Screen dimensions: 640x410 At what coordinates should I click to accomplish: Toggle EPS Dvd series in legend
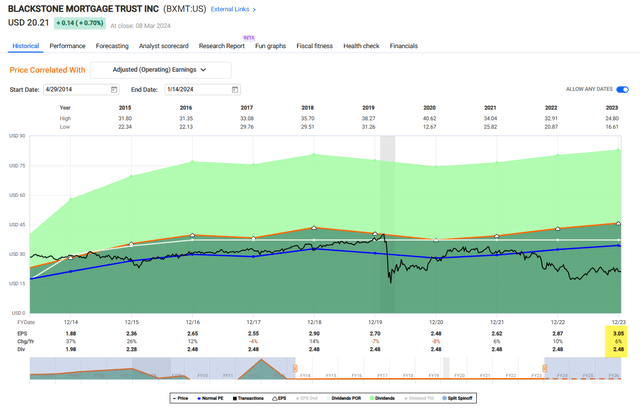coord(307,398)
